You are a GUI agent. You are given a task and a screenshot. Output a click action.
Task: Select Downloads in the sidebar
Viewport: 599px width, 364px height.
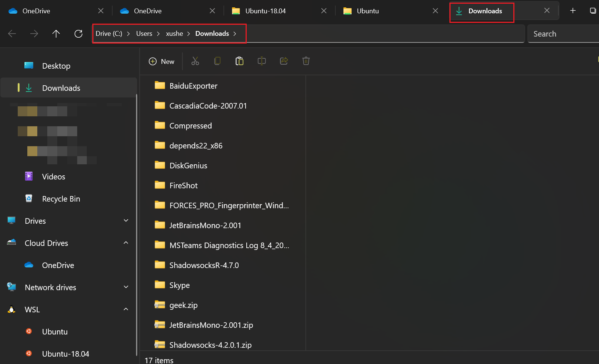coord(69,88)
